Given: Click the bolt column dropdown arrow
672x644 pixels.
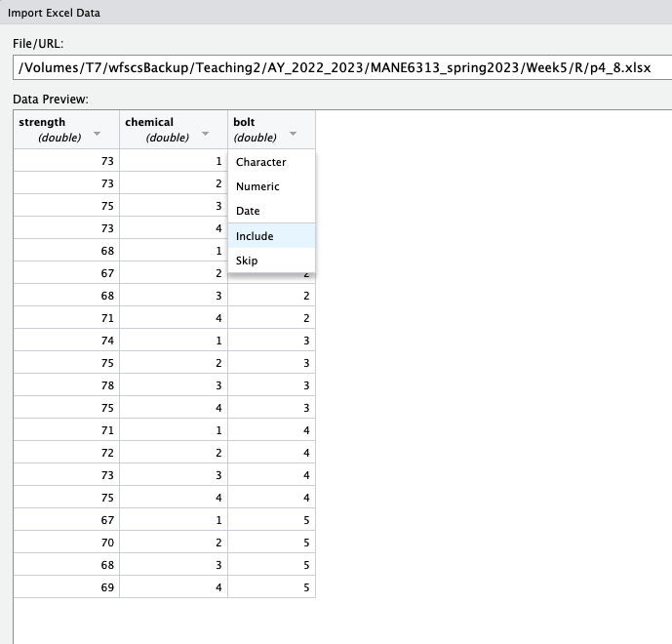Looking at the screenshot, I should tap(293, 134).
